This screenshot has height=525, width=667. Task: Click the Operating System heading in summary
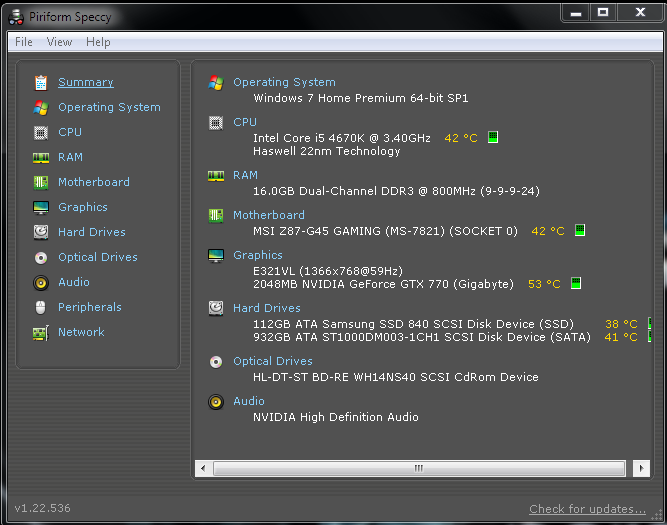[284, 82]
